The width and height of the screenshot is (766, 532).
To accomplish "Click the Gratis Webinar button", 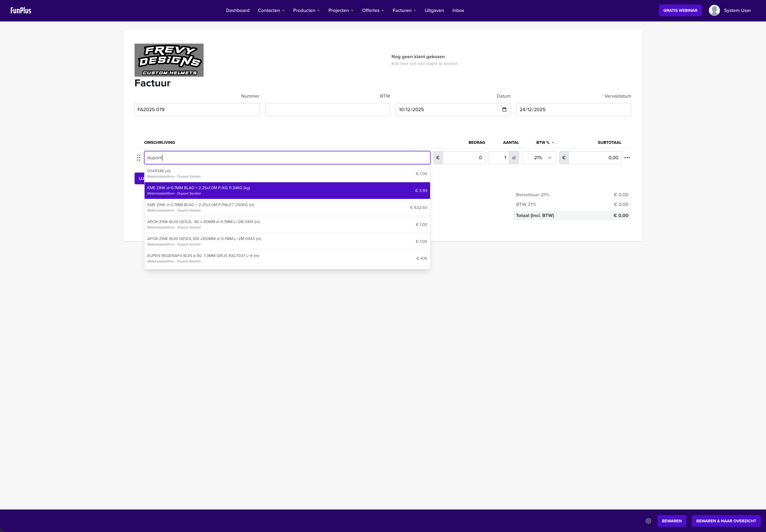I will (680, 10).
